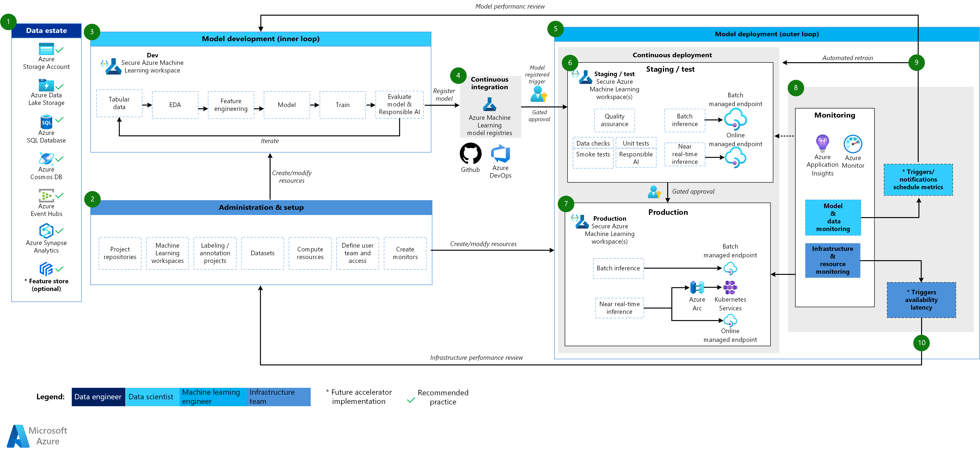980x451 pixels.
Task: Click the Staging / test workspace icon
Action: (x=582, y=77)
